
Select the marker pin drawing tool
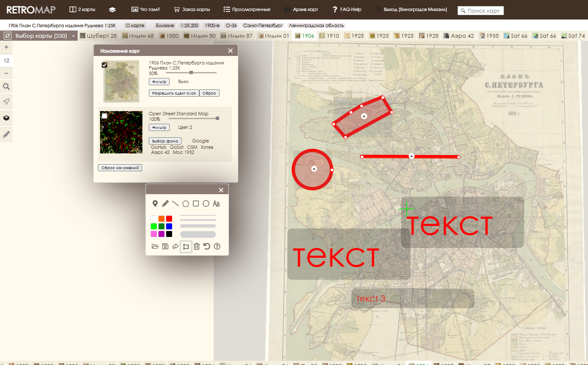point(155,203)
